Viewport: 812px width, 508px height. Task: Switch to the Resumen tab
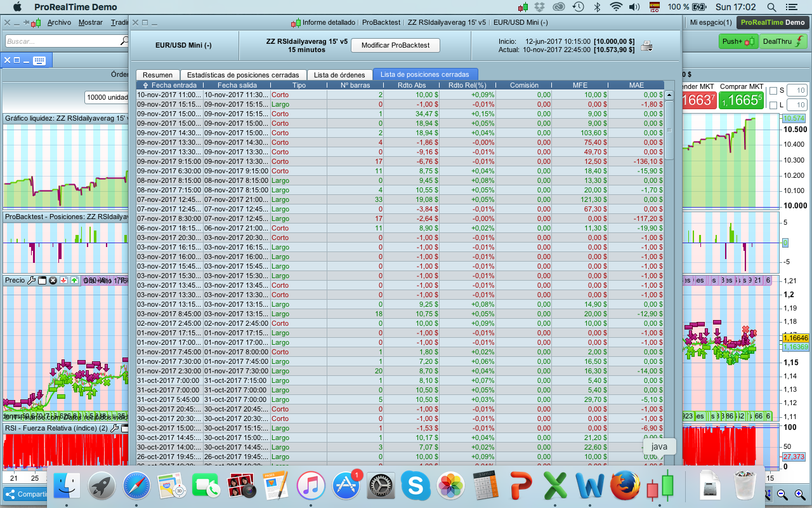pos(157,75)
